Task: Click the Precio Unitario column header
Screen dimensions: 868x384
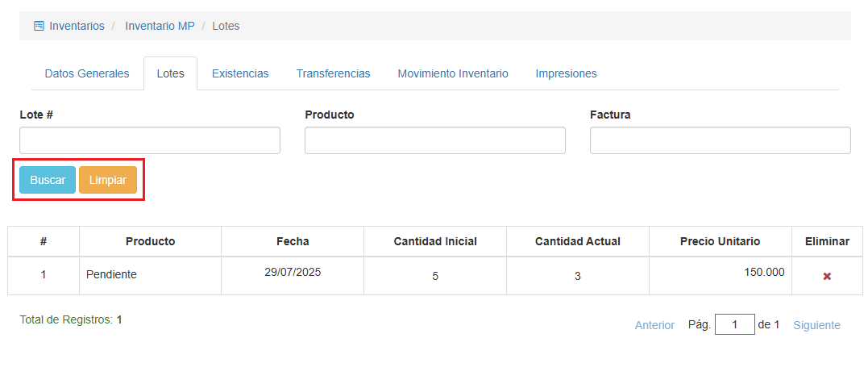Action: coord(720,241)
